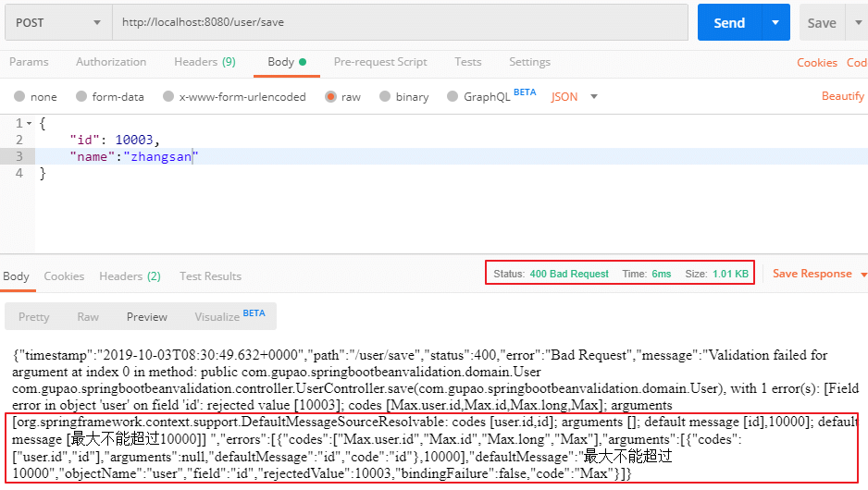Click the blue Send button

tap(728, 23)
